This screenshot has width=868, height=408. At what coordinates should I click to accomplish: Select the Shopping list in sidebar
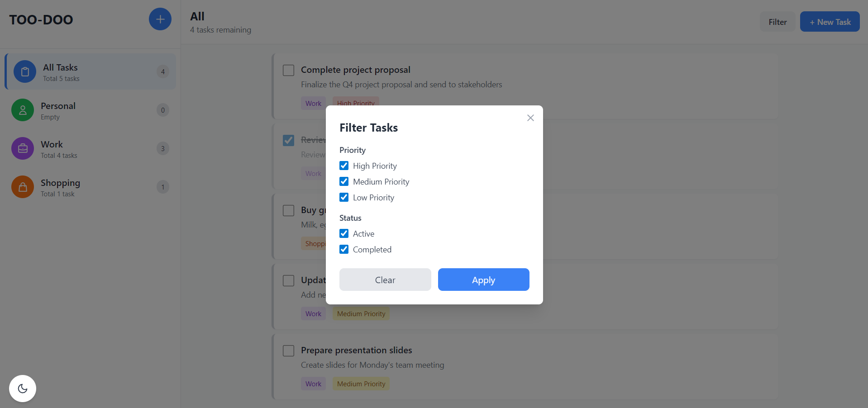pos(91,187)
